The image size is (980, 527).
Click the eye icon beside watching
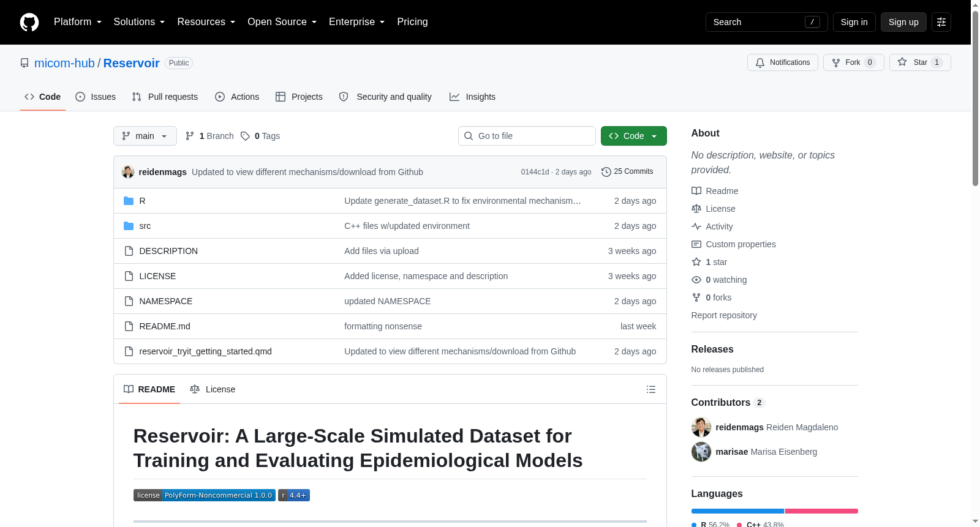696,280
